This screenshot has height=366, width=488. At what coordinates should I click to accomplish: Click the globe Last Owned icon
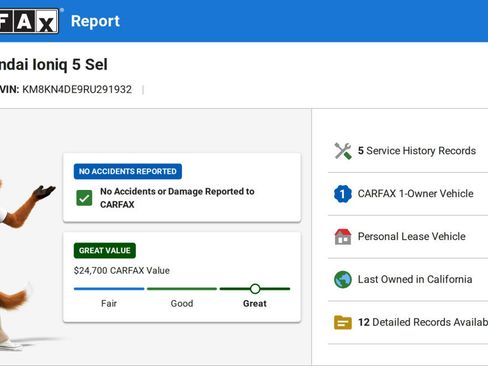tap(343, 279)
